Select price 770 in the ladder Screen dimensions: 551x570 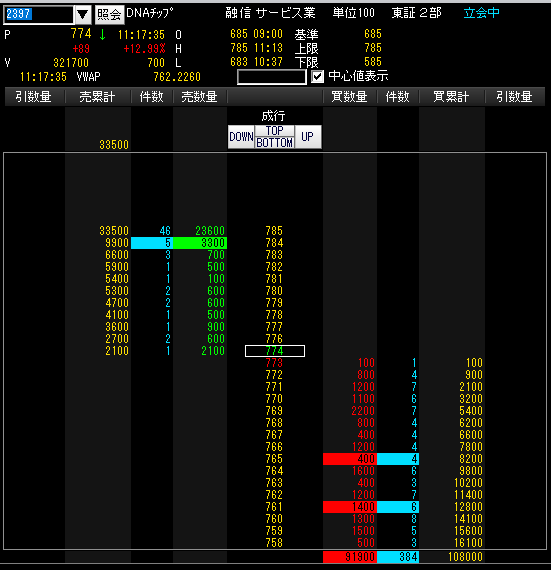click(274, 399)
